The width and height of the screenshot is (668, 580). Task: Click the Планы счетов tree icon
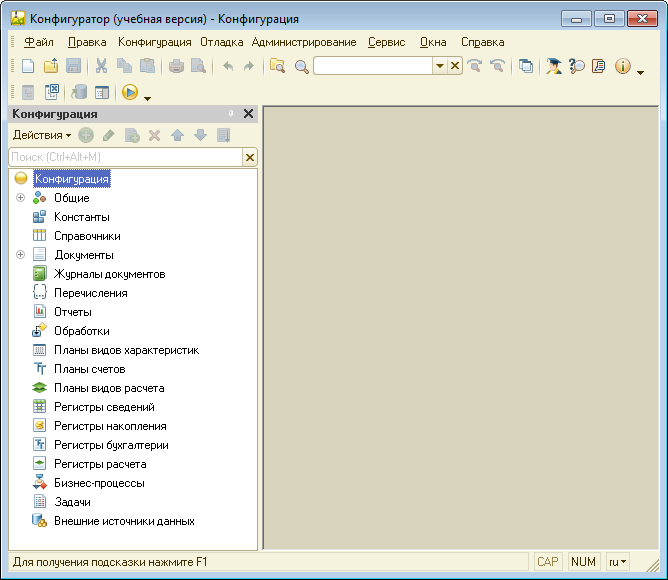click(40, 369)
